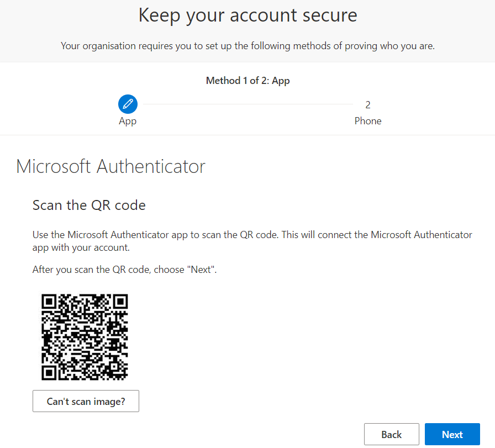This screenshot has height=448, width=495.
Task: Click the App step label
Action: pyautogui.click(x=128, y=122)
